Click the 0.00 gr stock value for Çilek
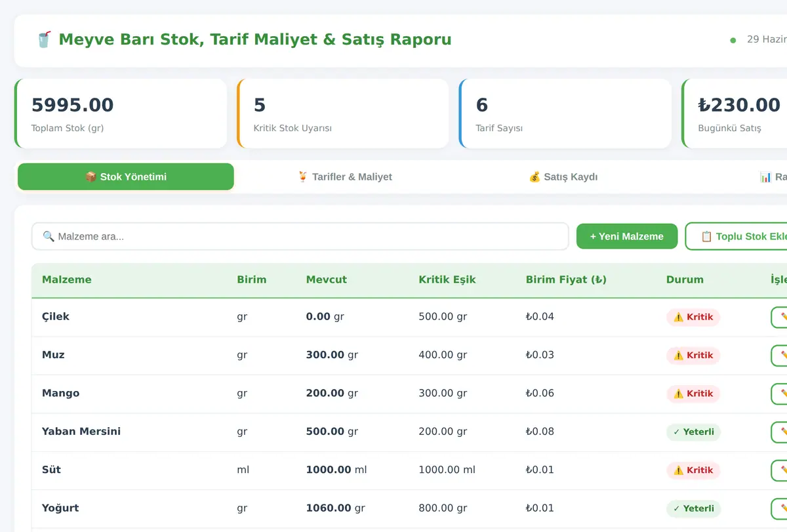 coord(325,317)
